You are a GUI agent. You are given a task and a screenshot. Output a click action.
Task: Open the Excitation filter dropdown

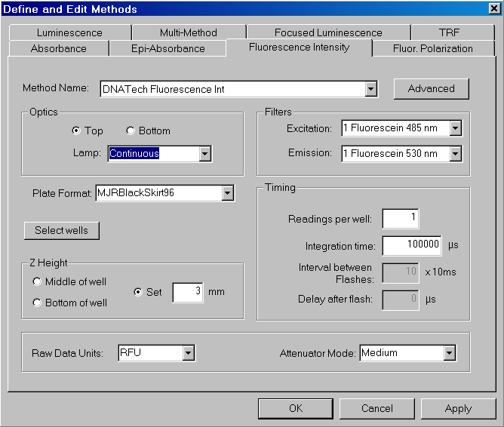(x=455, y=128)
